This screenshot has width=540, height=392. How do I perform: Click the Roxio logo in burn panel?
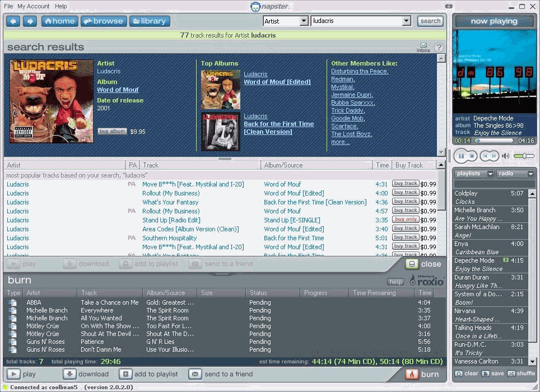426,281
